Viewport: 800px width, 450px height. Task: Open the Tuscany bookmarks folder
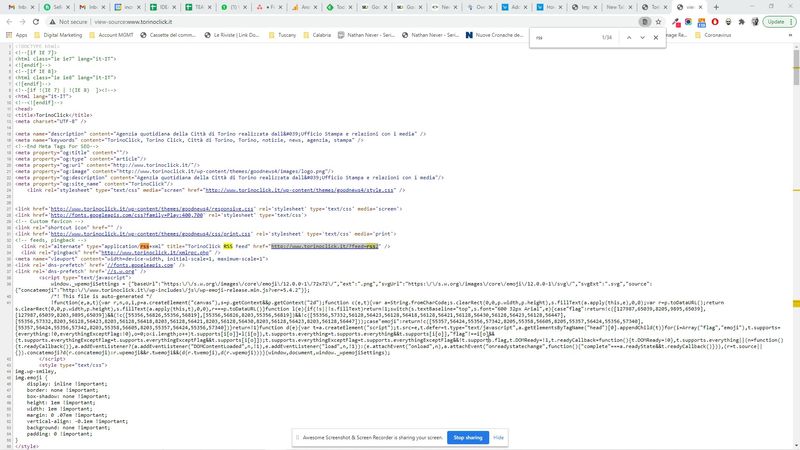pos(282,35)
